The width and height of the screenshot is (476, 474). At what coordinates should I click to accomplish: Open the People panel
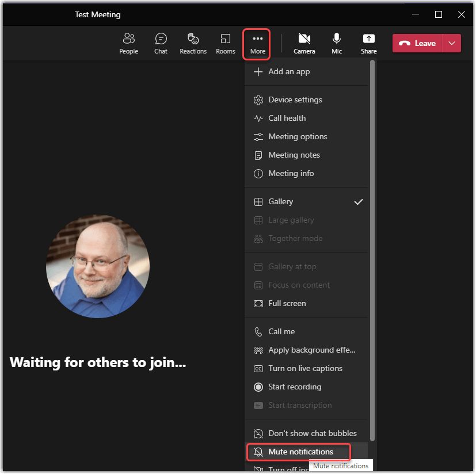point(128,43)
